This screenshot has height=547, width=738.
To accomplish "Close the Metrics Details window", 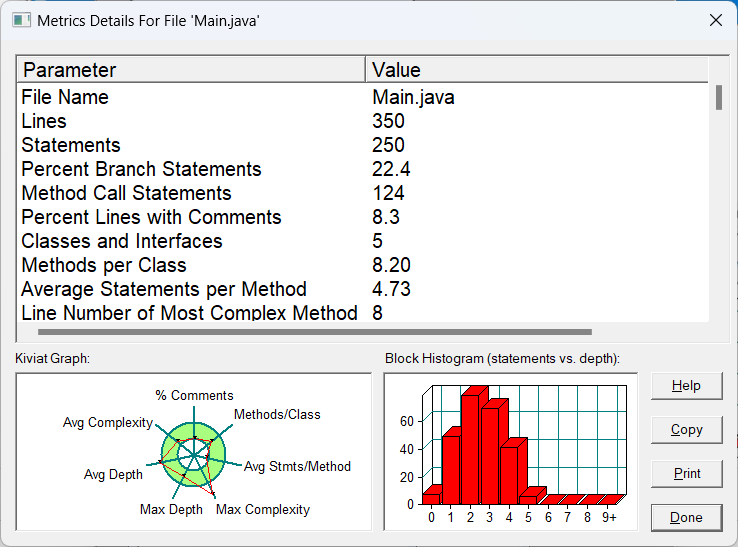I will point(716,20).
